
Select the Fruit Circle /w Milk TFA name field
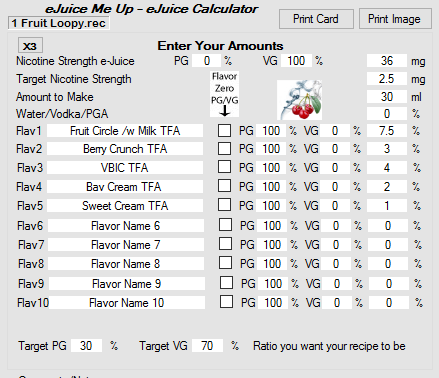click(125, 131)
